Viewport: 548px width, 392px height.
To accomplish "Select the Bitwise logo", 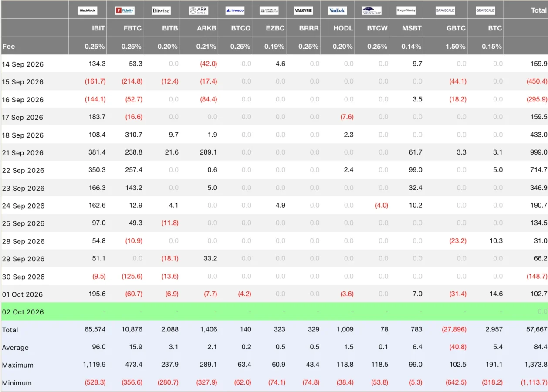I will pos(161,10).
